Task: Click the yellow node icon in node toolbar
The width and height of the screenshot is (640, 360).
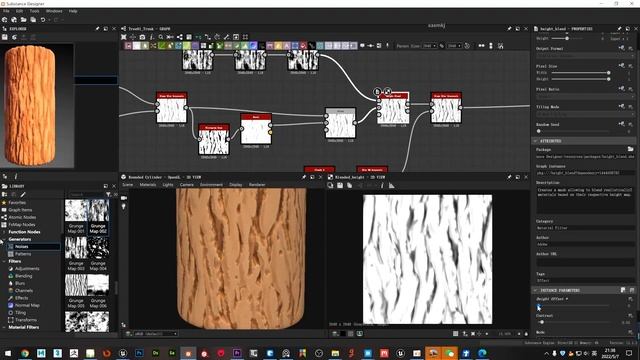Action: [x=278, y=46]
